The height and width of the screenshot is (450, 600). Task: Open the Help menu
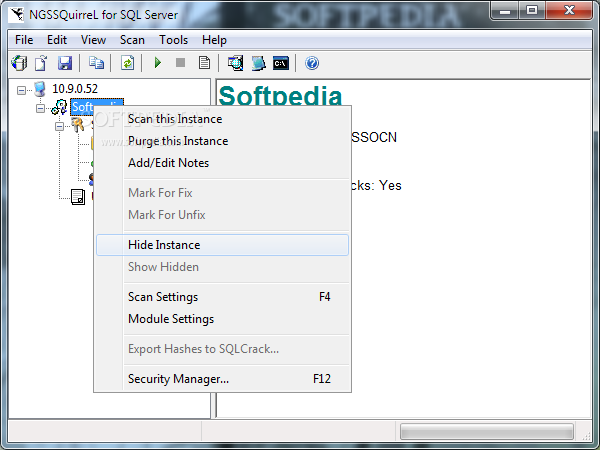tap(214, 40)
